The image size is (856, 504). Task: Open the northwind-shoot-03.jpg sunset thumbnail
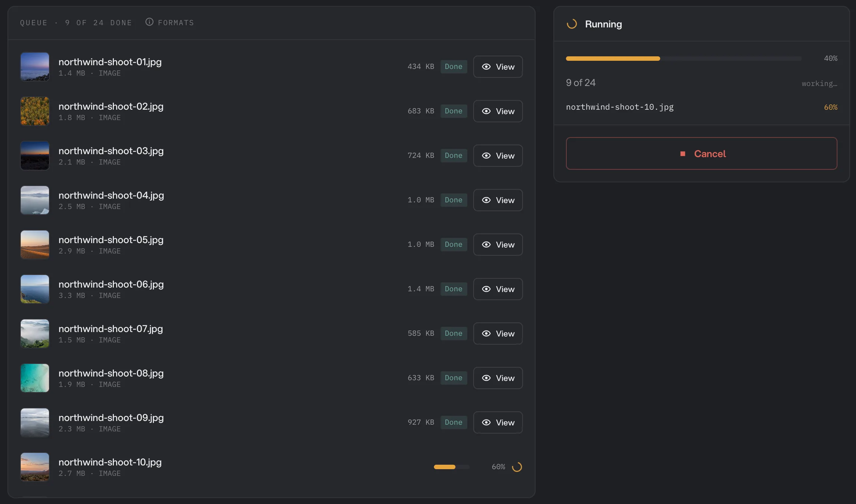coord(35,156)
